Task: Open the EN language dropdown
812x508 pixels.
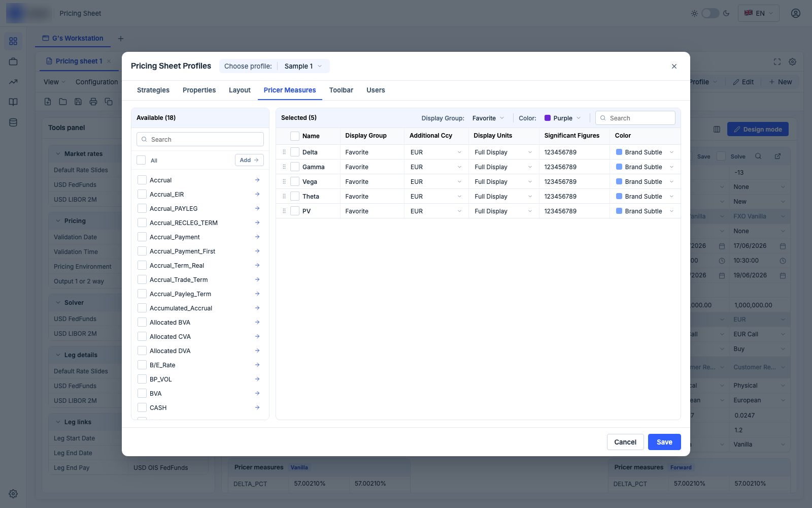Action: tap(758, 13)
